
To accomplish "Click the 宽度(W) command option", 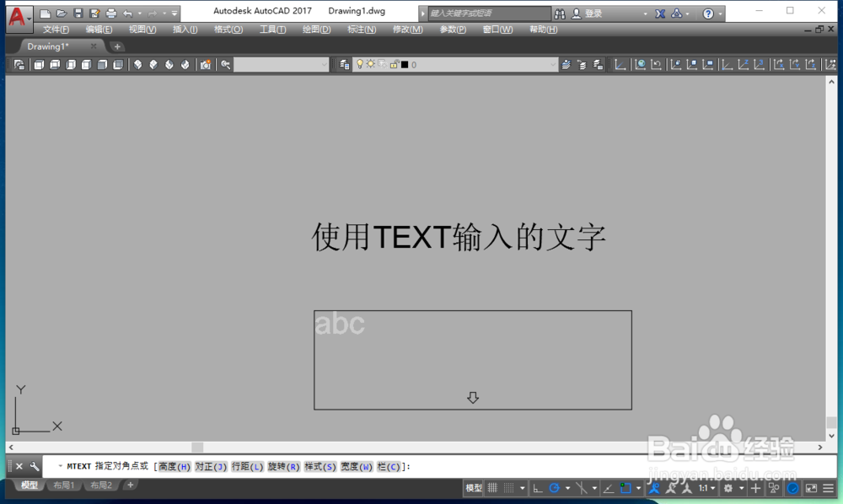I will pyautogui.click(x=357, y=466).
